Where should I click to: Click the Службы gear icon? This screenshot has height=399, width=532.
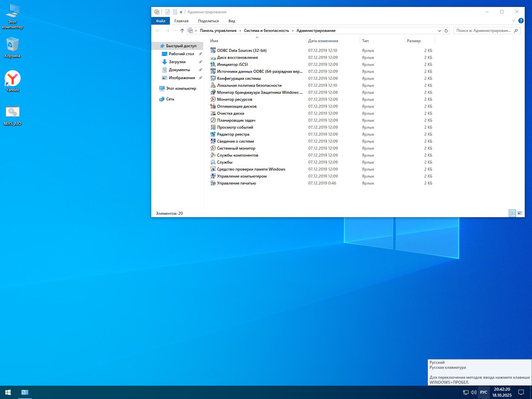(x=213, y=162)
